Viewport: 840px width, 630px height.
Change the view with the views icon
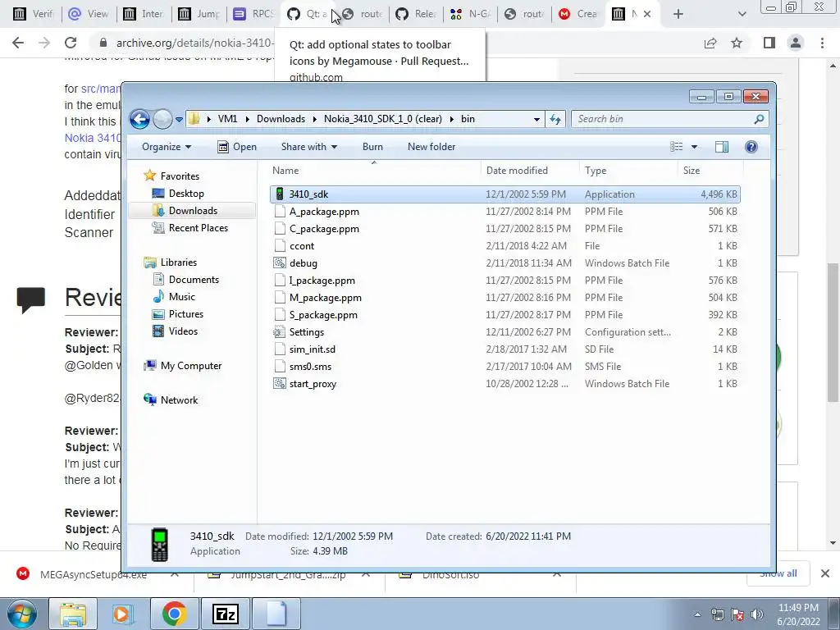(677, 147)
